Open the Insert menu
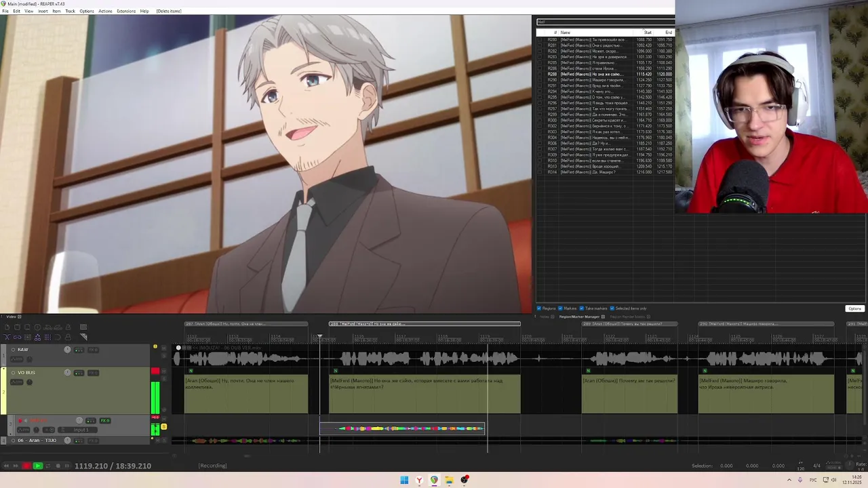 click(43, 11)
